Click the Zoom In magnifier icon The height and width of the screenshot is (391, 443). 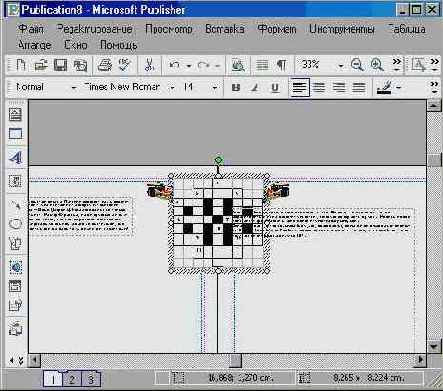click(377, 65)
